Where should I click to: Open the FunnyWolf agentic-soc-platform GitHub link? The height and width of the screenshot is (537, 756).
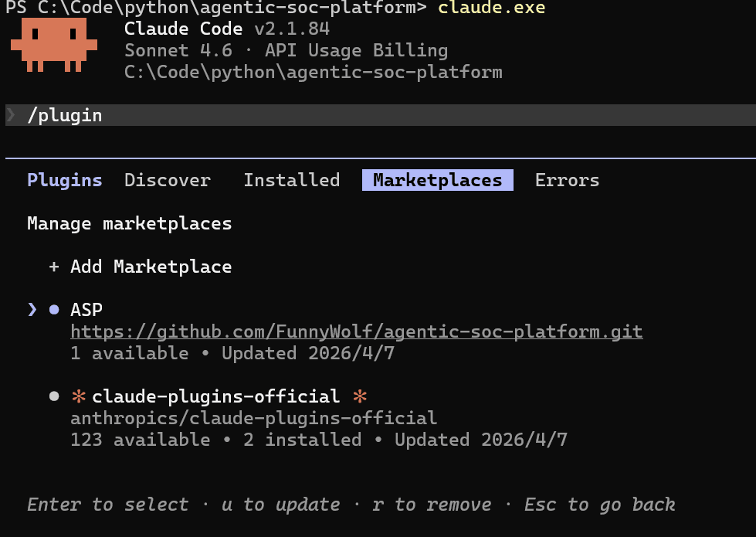(x=355, y=331)
